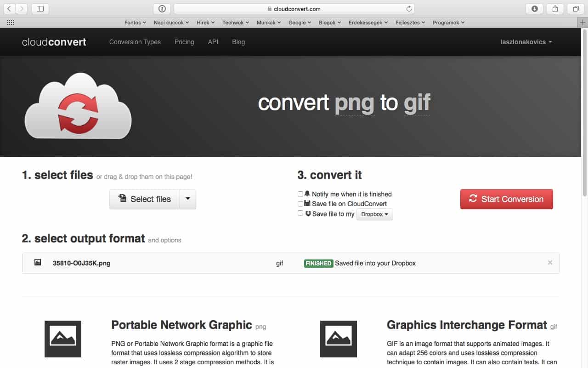Expand the Hirek bookmarks folder
588x368 pixels.
click(x=206, y=22)
